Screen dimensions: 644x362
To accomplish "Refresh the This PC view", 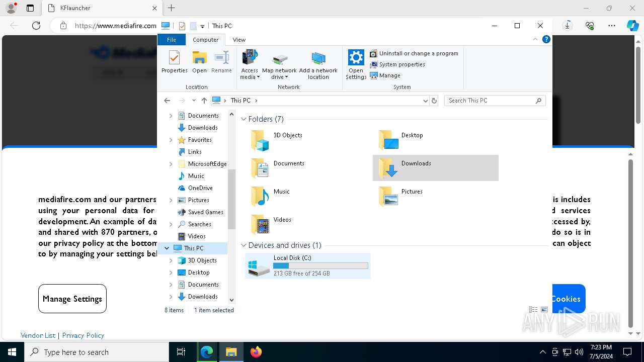I will [x=434, y=101].
